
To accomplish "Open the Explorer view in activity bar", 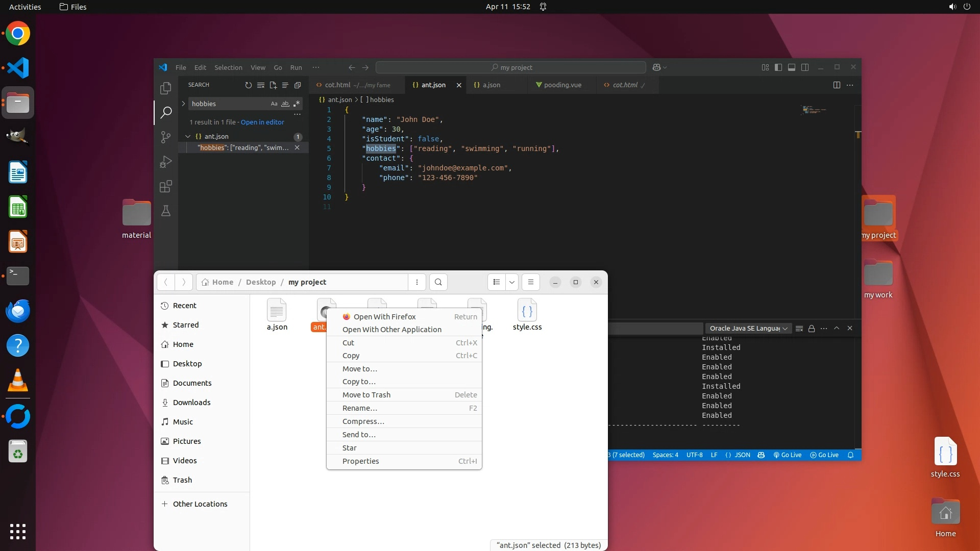I will 165,88.
